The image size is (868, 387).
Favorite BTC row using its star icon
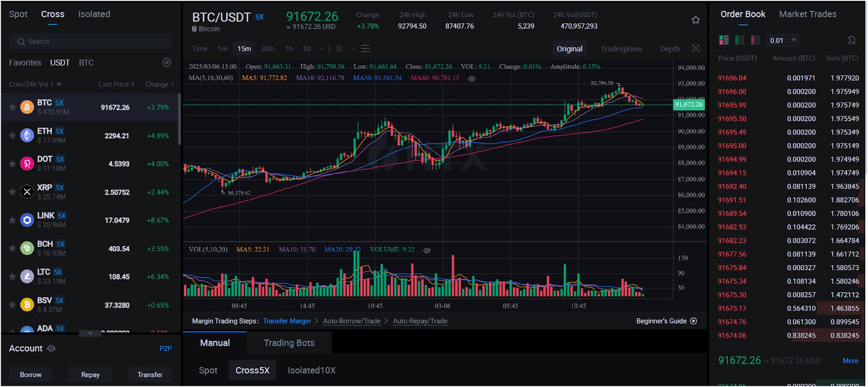[12, 107]
